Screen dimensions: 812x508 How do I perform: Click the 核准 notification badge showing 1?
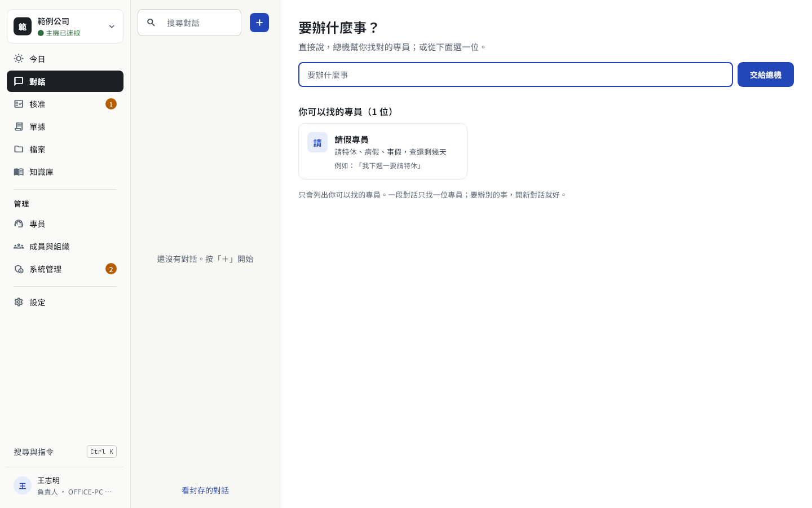111,104
